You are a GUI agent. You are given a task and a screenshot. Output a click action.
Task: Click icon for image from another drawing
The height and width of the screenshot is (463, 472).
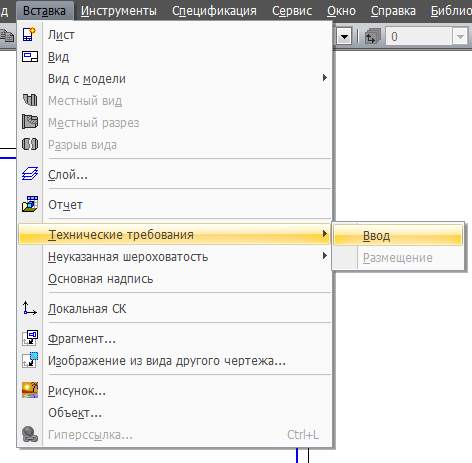[x=30, y=360]
